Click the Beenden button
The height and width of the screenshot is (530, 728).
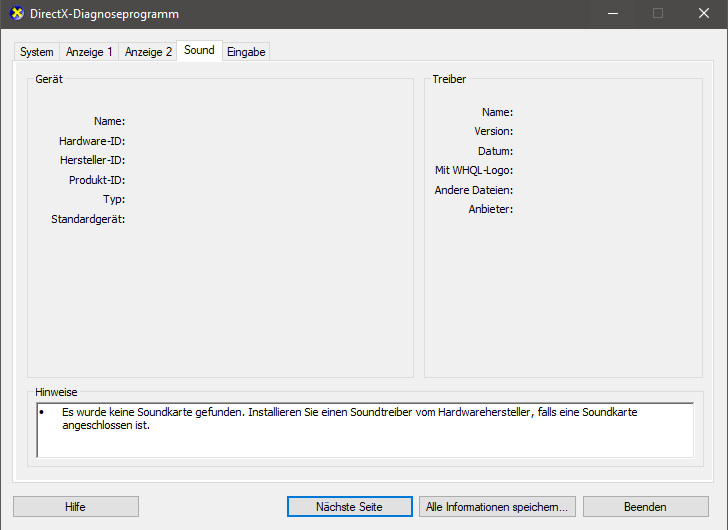click(645, 506)
